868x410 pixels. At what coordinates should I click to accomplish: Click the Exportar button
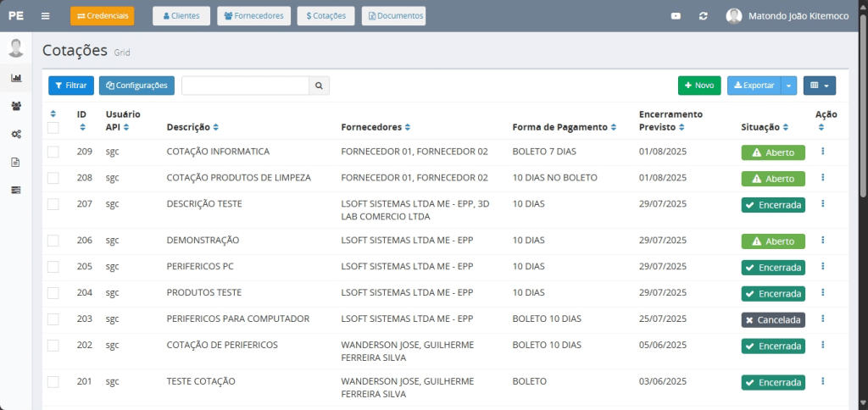tap(754, 86)
